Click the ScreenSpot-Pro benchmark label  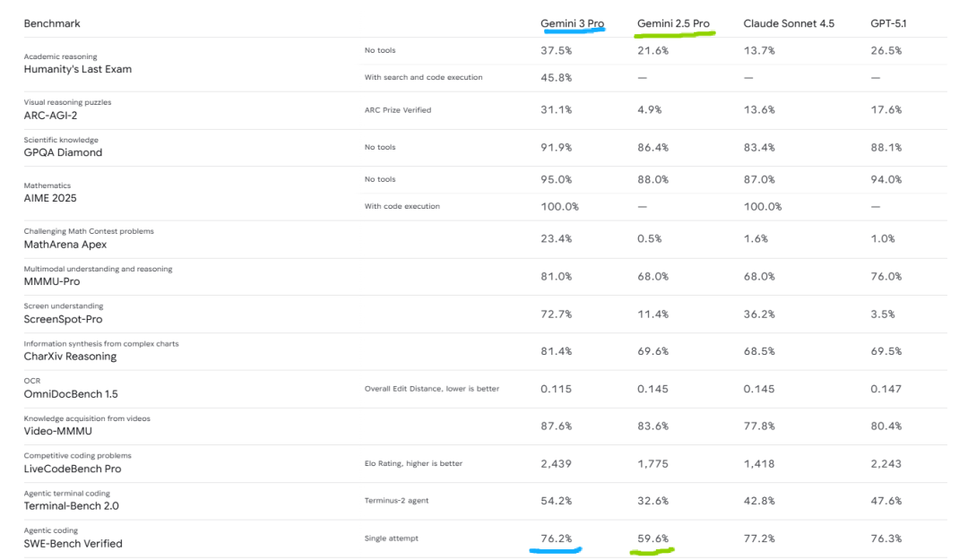(65, 319)
